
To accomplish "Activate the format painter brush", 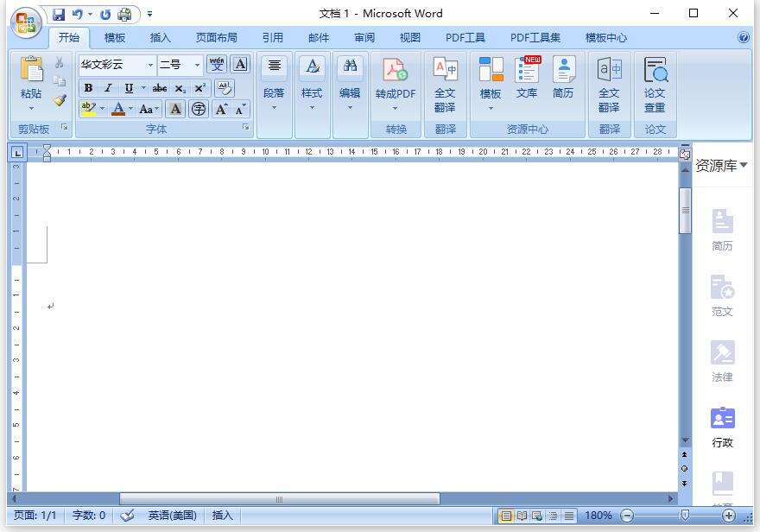I will tap(59, 100).
